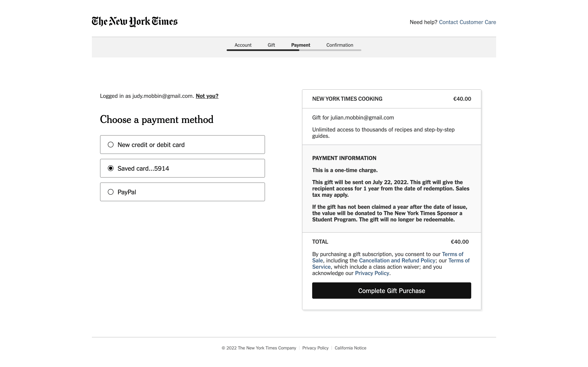Open Privacy Policy link in consent text
The image size is (588, 367).
point(372,273)
